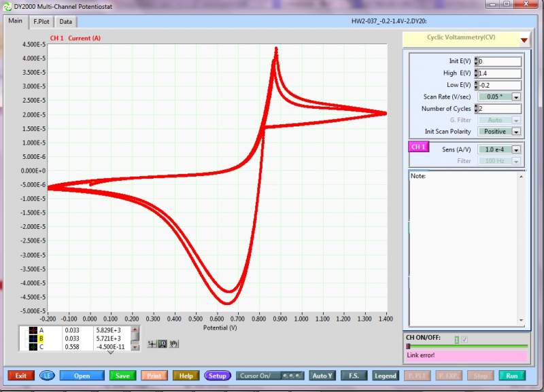Click the Low E(V) stepper arrows

pos(476,85)
